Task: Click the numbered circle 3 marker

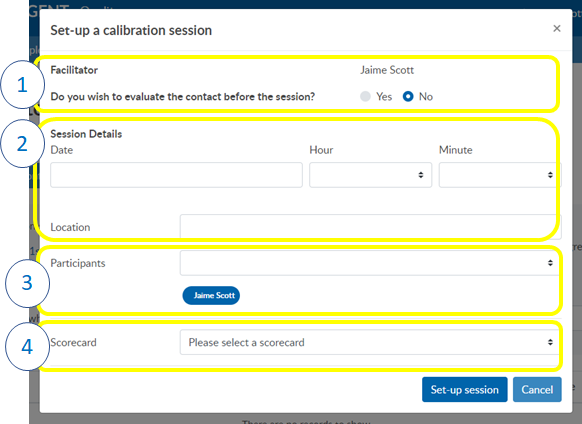Action: [x=27, y=283]
